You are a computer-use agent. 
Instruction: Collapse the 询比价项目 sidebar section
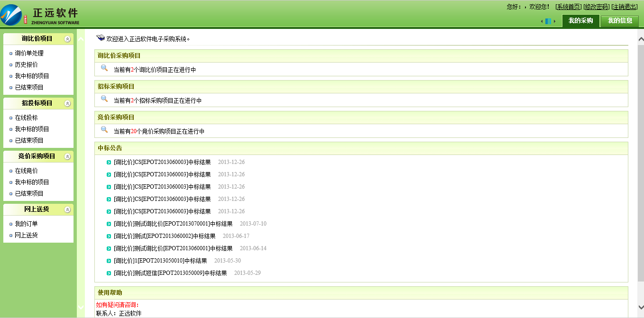[x=67, y=39]
